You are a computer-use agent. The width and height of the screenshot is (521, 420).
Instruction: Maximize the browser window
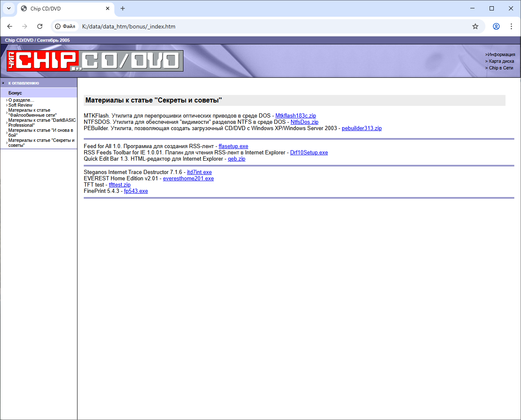click(492, 8)
